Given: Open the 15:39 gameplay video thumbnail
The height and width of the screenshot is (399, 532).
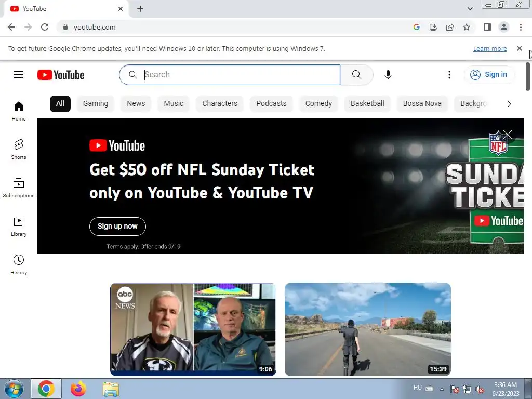Looking at the screenshot, I should [x=368, y=329].
